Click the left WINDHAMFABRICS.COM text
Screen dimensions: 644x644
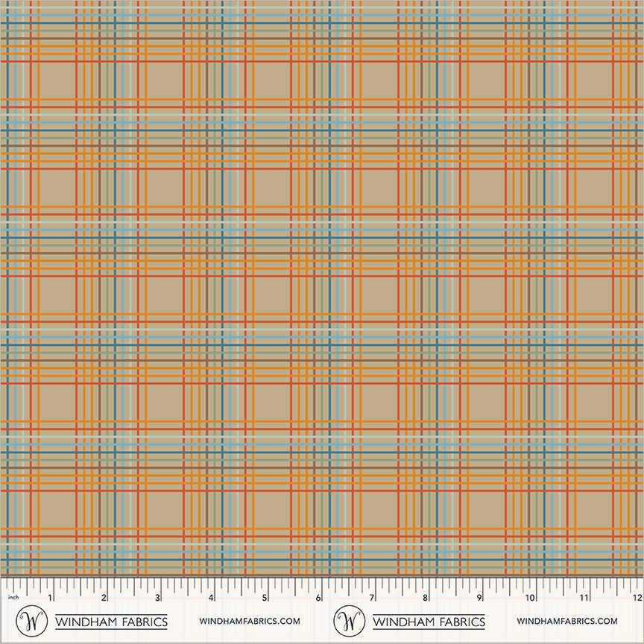coord(250,621)
